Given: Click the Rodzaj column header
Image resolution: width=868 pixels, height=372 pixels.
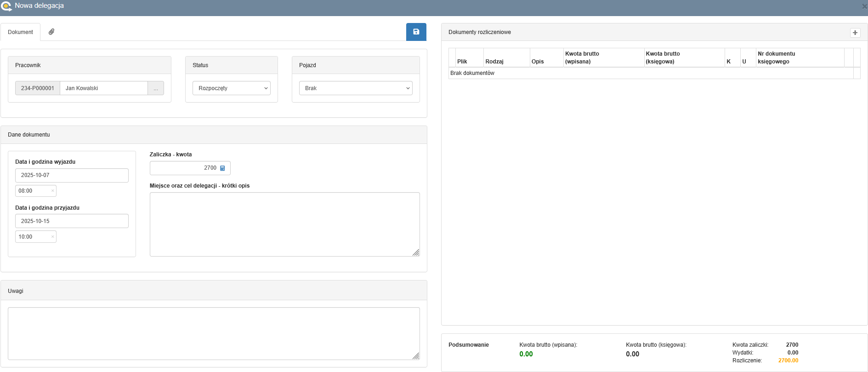Looking at the screenshot, I should [494, 62].
